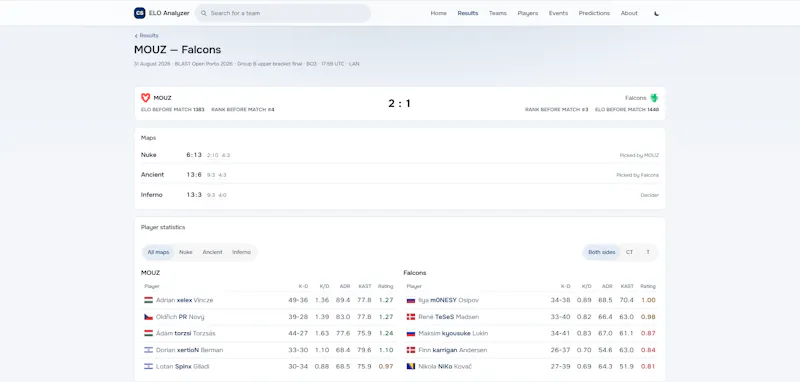Click the K-D column header for Falcons
This screenshot has width=800, height=382.
click(565, 287)
